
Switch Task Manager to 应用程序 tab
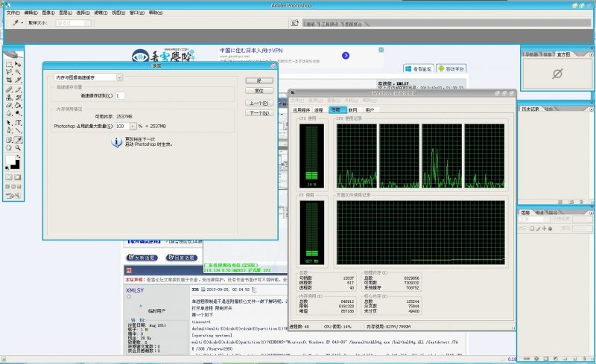[x=302, y=110]
